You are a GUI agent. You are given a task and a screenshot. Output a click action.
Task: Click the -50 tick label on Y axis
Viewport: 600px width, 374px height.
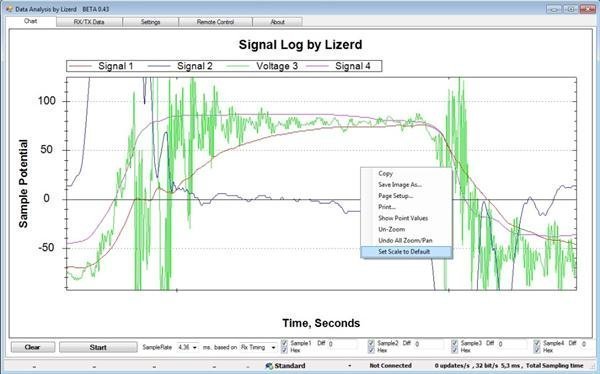click(x=47, y=248)
